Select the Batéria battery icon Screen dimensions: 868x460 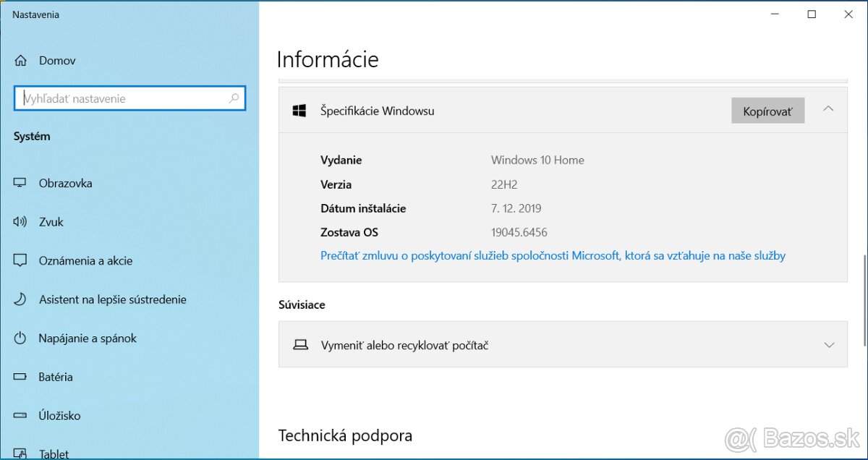21,376
